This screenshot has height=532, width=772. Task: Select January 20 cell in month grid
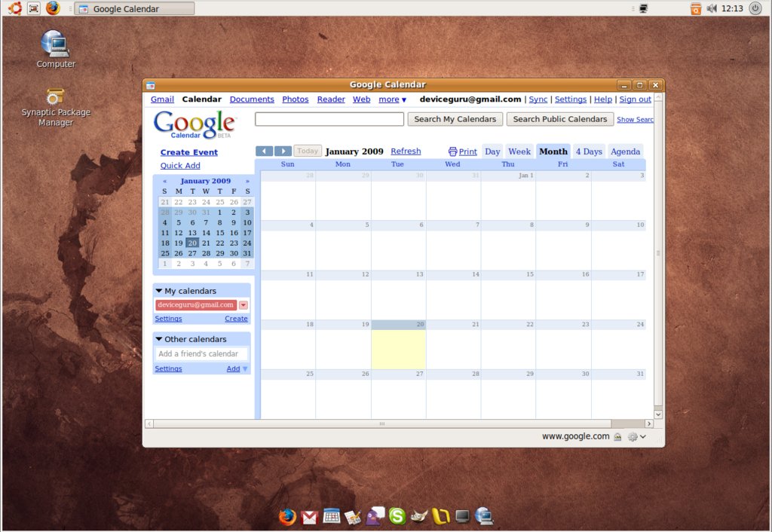(398, 345)
